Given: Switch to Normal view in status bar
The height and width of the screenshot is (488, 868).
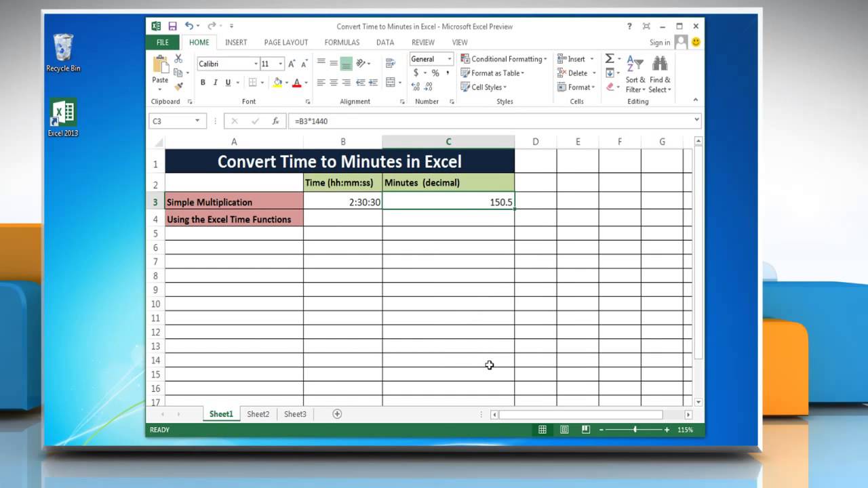Looking at the screenshot, I should 542,430.
